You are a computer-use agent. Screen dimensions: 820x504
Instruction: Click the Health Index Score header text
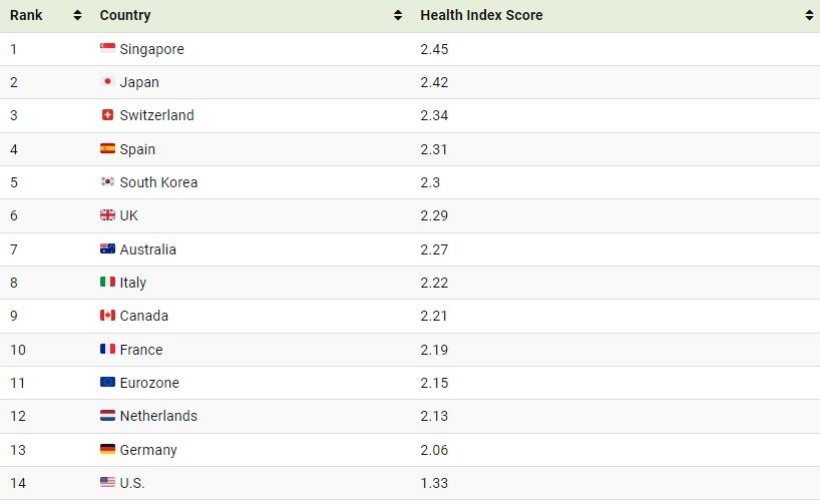coord(481,15)
